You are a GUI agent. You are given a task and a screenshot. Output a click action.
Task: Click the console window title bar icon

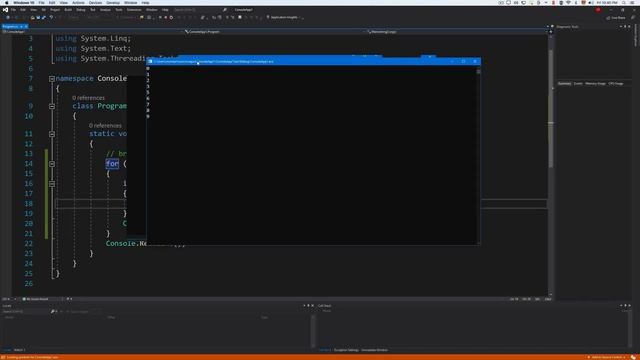pyautogui.click(x=150, y=62)
